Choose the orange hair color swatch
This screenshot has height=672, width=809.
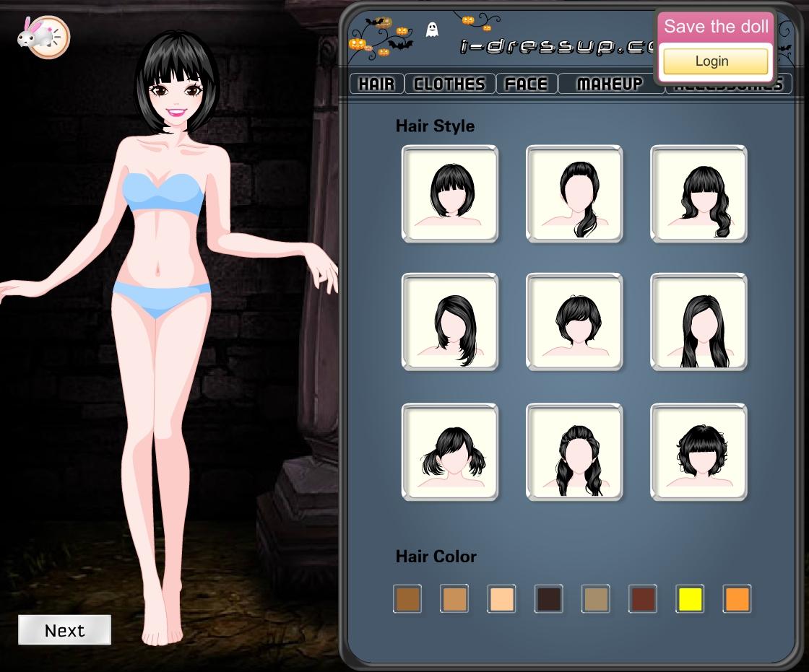(x=737, y=599)
